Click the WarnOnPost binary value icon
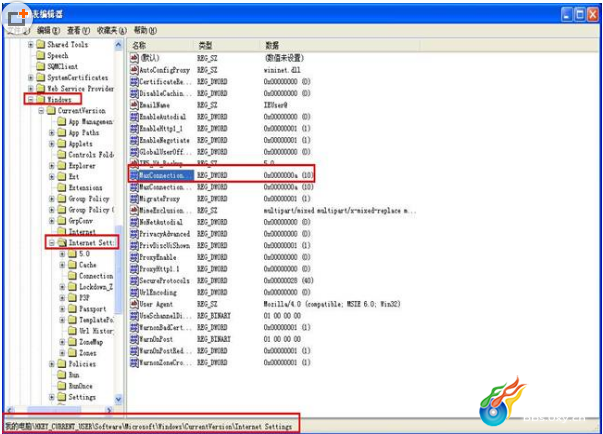603x434 pixels. click(x=134, y=339)
